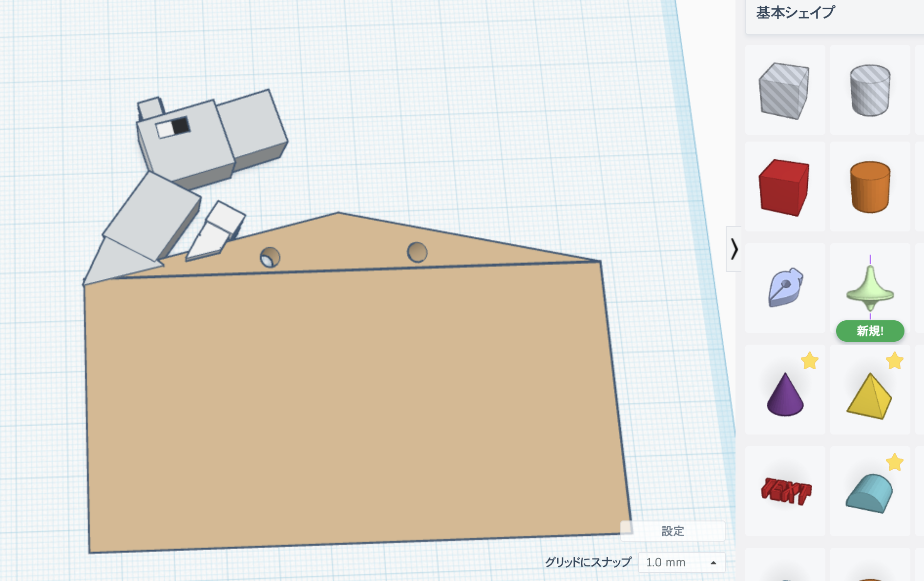
Task: Select the striped box hole shape
Action: 784,91
